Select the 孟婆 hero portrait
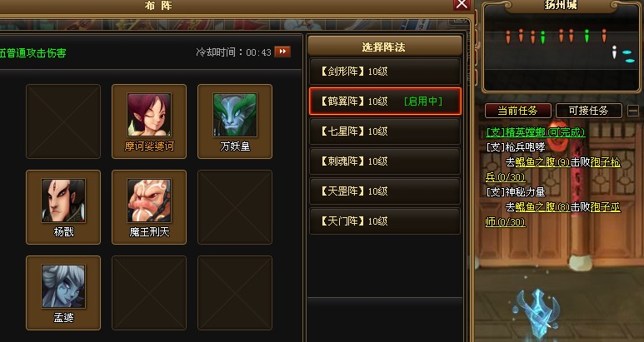 point(63,286)
